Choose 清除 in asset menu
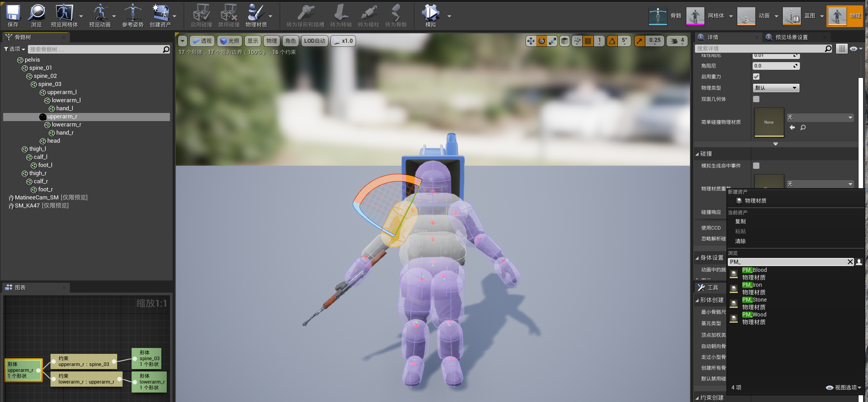This screenshot has width=868, height=402. click(x=740, y=241)
